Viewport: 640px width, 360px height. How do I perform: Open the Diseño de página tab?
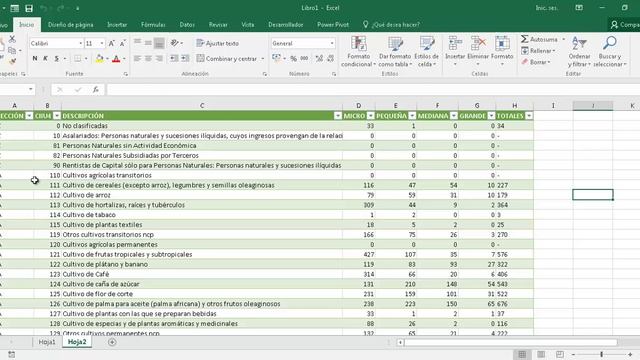(x=71, y=25)
